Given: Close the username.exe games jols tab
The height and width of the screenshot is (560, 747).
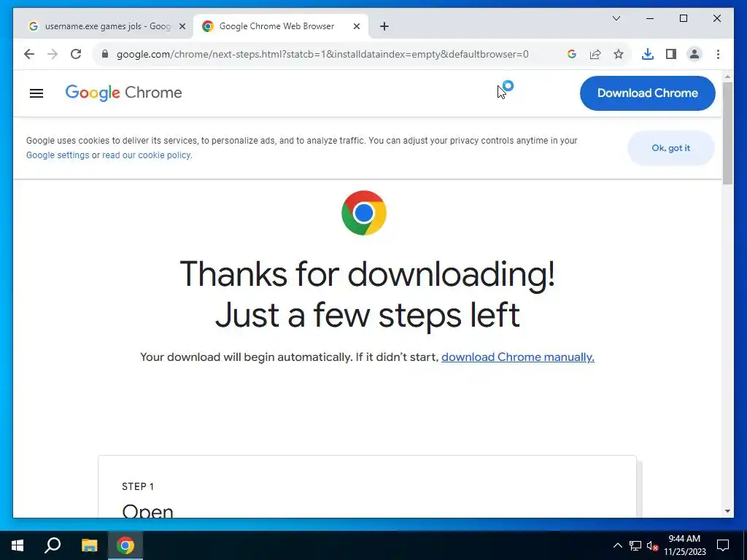Looking at the screenshot, I should tap(182, 27).
